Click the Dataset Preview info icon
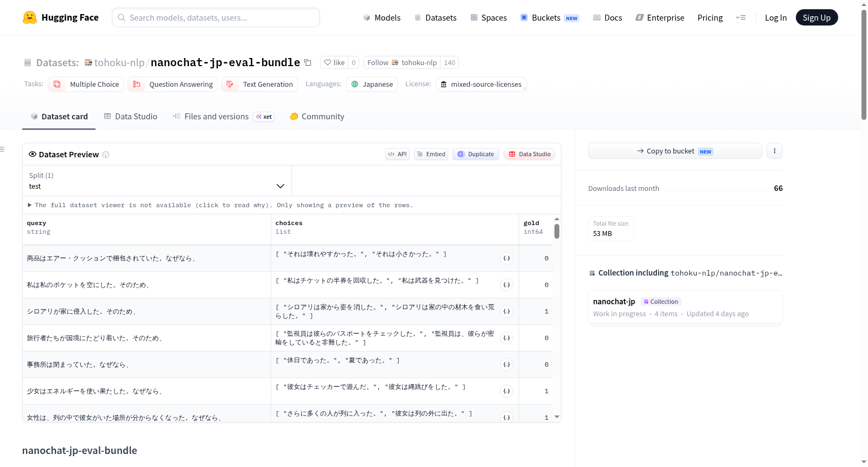Viewport: 868px width, 467px height. (x=106, y=155)
